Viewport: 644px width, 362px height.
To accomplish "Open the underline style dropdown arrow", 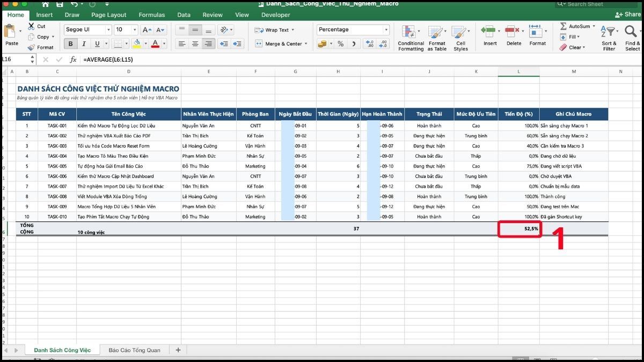I will click(x=106, y=44).
